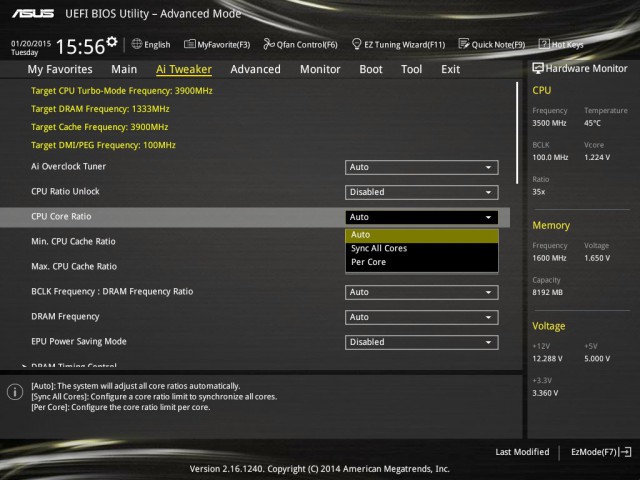Open the EPU Power Saving Mode dropdown
Image resolution: width=640 pixels, height=480 pixels.
(422, 342)
